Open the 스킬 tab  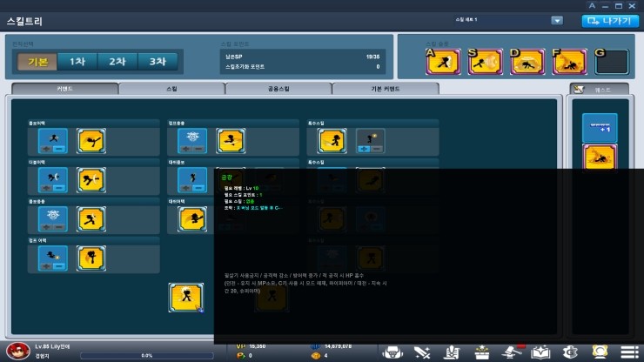[171, 89]
